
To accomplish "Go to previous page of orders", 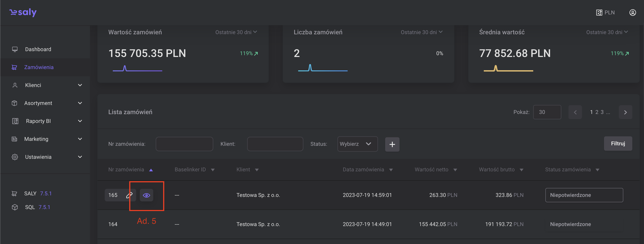I will click(575, 112).
